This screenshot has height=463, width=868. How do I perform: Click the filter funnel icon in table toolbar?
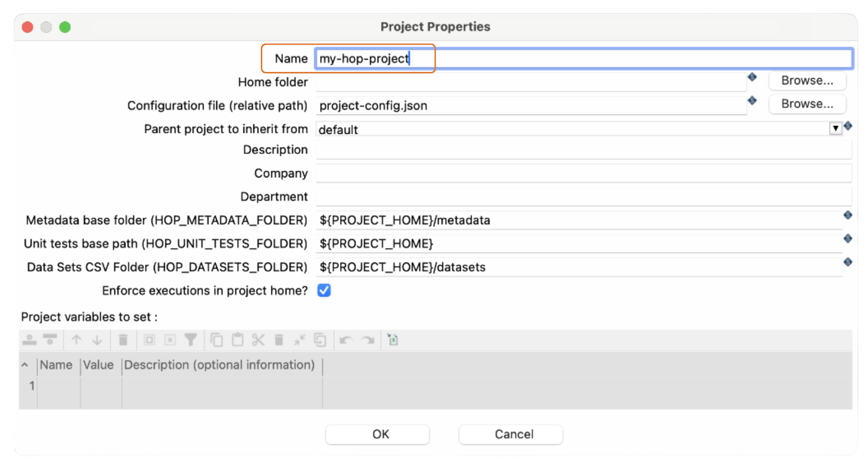[x=190, y=340]
